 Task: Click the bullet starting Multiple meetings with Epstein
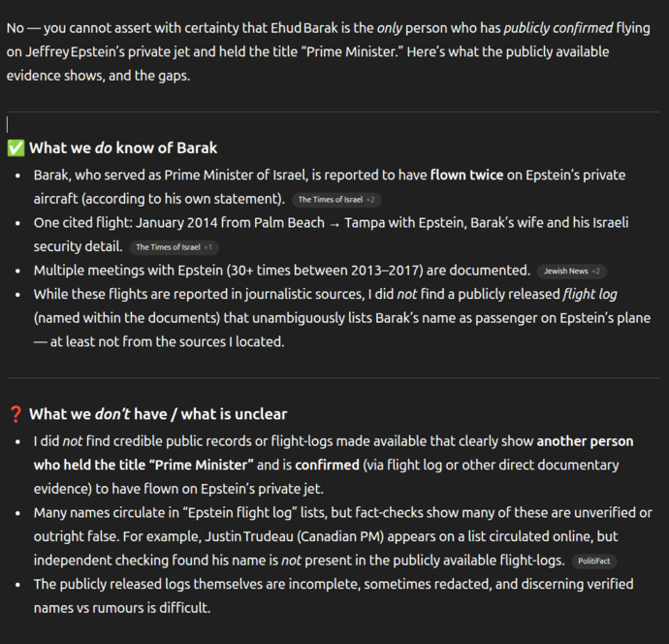click(x=282, y=271)
